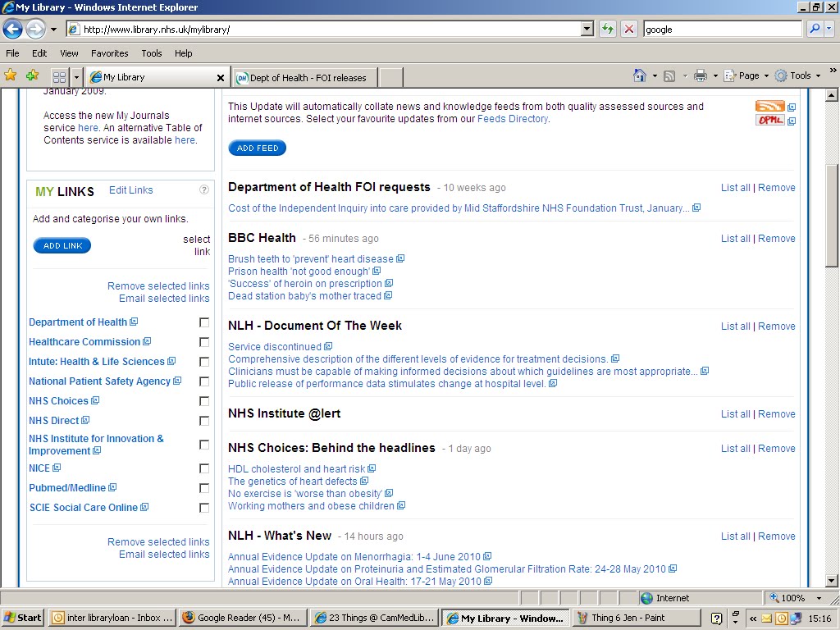The width and height of the screenshot is (840, 630).
Task: Close the My Library tab
Action: click(220, 78)
